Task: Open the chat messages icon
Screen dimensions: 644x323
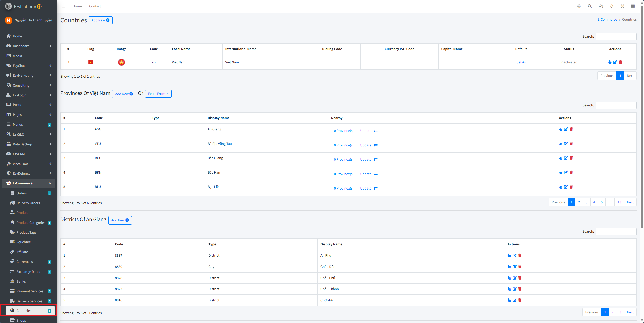Action: (601, 6)
